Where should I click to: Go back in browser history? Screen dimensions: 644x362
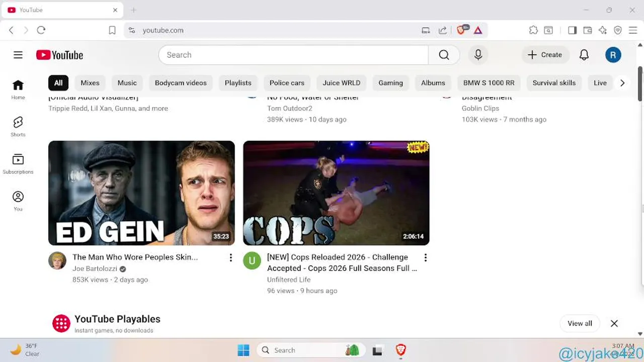coord(11,30)
